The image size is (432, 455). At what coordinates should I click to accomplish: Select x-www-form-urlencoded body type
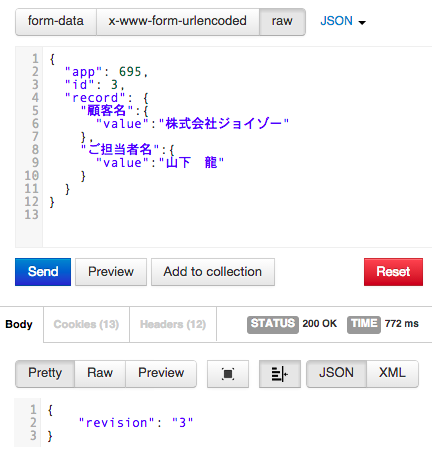[x=178, y=21]
